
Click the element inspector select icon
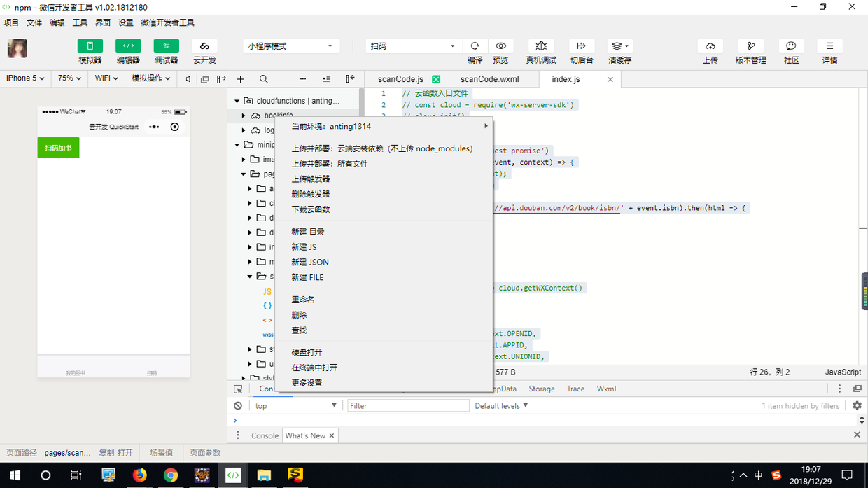point(238,389)
